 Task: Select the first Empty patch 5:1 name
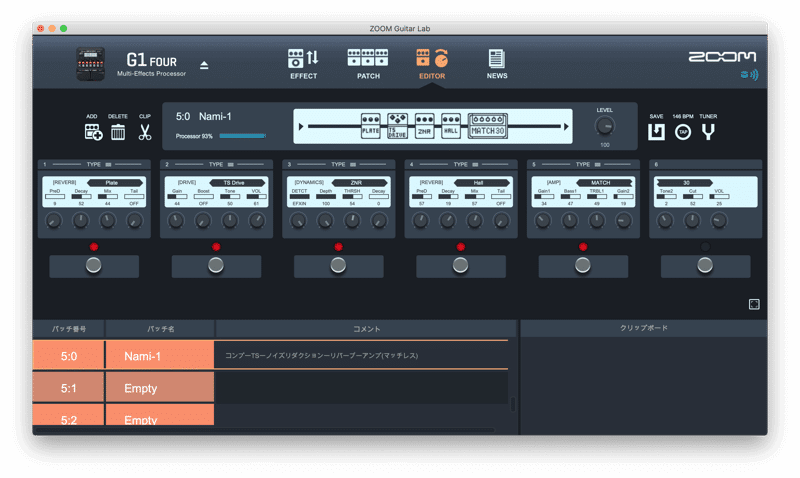coord(160,388)
